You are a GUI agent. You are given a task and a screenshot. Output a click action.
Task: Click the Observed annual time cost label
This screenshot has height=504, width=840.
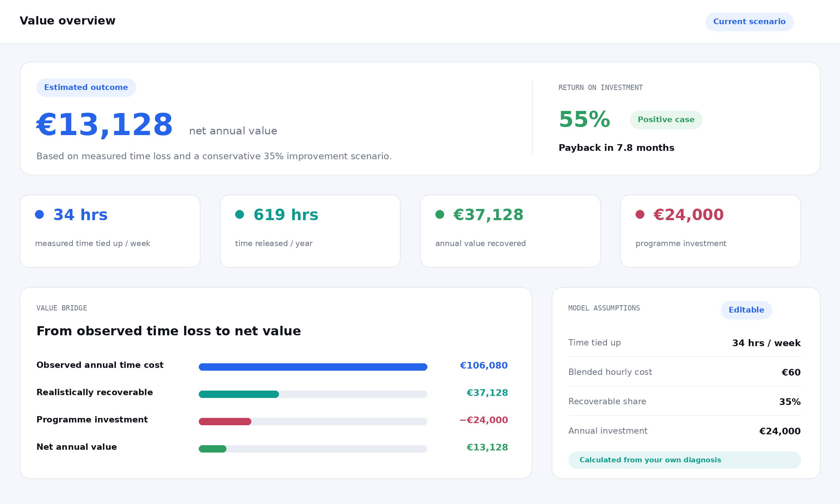tap(100, 365)
